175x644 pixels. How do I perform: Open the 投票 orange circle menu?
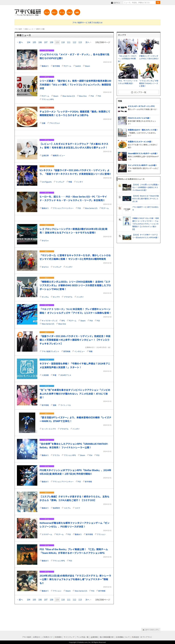pyautogui.click(x=77, y=12)
